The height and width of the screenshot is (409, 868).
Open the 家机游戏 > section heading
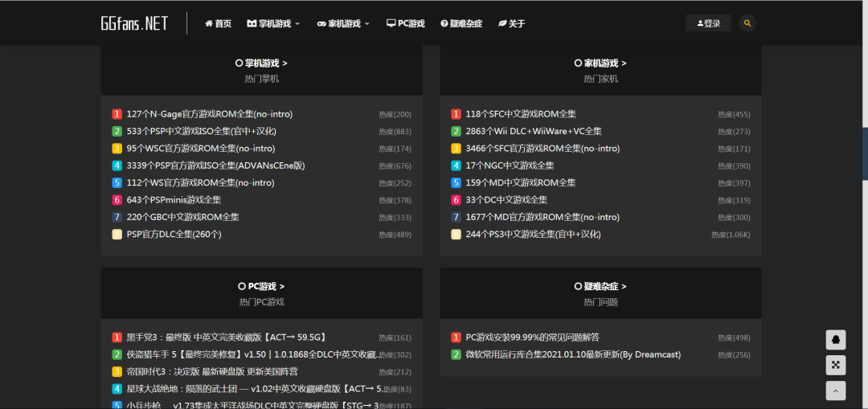tap(600, 63)
